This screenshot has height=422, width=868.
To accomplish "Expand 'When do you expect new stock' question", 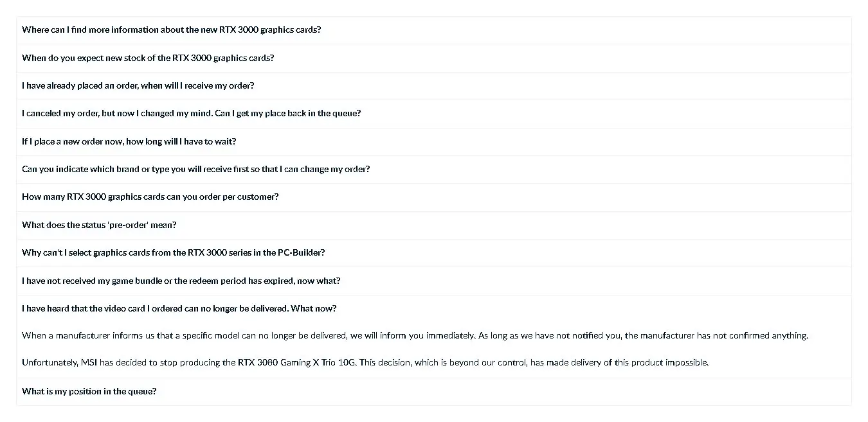I will tap(434, 58).
